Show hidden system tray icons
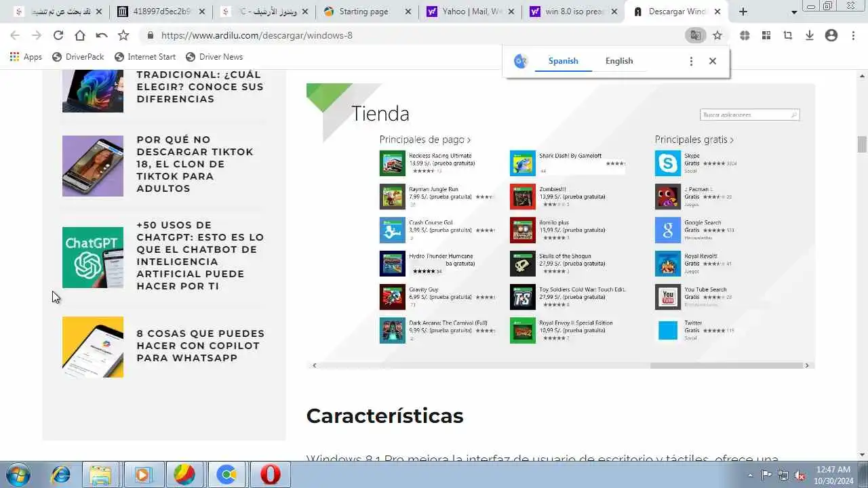Viewport: 868px width, 488px height. pos(750,475)
